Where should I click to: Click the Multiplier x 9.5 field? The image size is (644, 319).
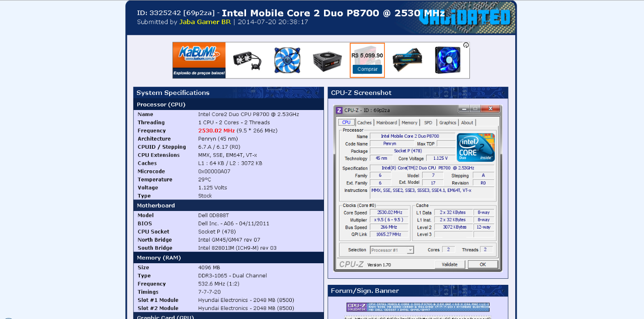[x=390, y=220]
